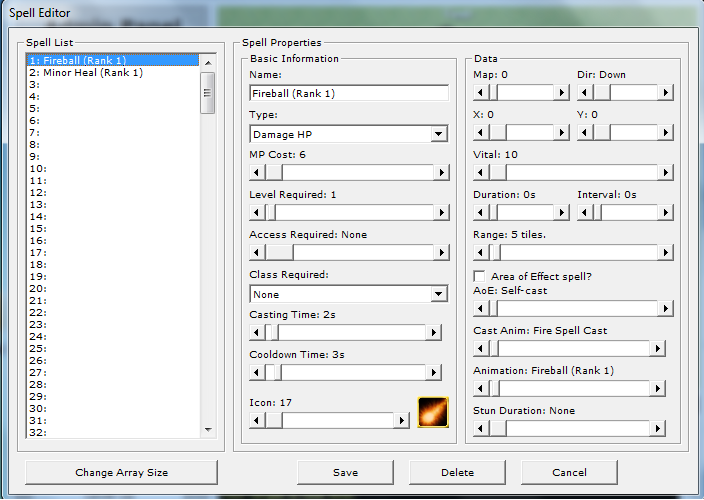Decrease Access Required with left arrow
This screenshot has height=500, width=704.
257,252
